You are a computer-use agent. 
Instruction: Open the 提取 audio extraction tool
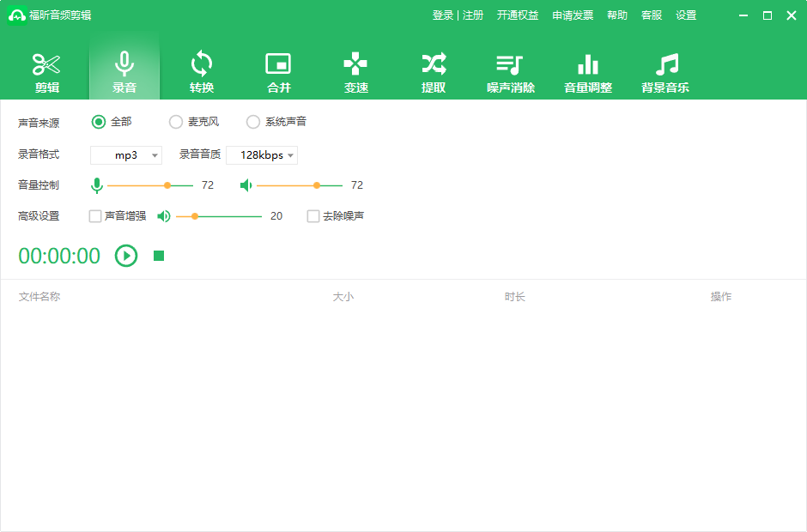coord(433,70)
